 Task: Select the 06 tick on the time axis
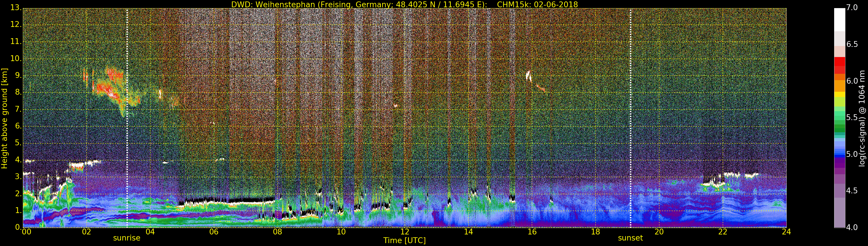coord(214,232)
